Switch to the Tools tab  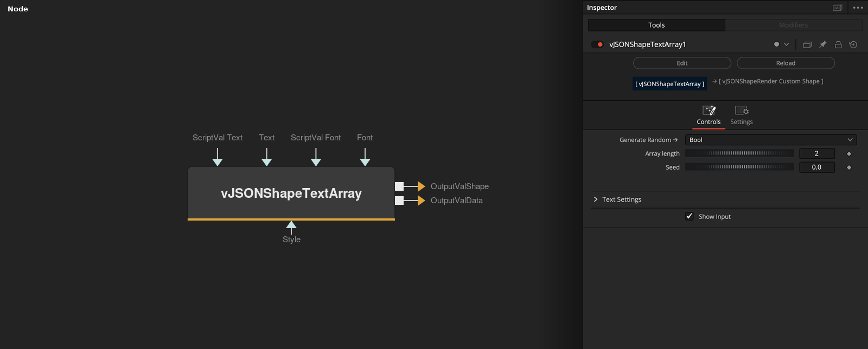(x=656, y=25)
